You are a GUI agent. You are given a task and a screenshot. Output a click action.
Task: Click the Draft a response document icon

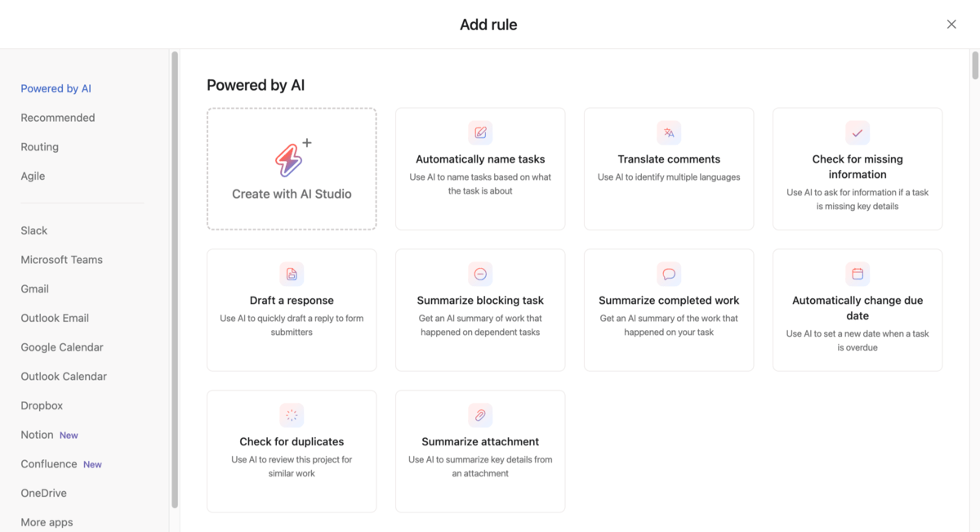(292, 273)
